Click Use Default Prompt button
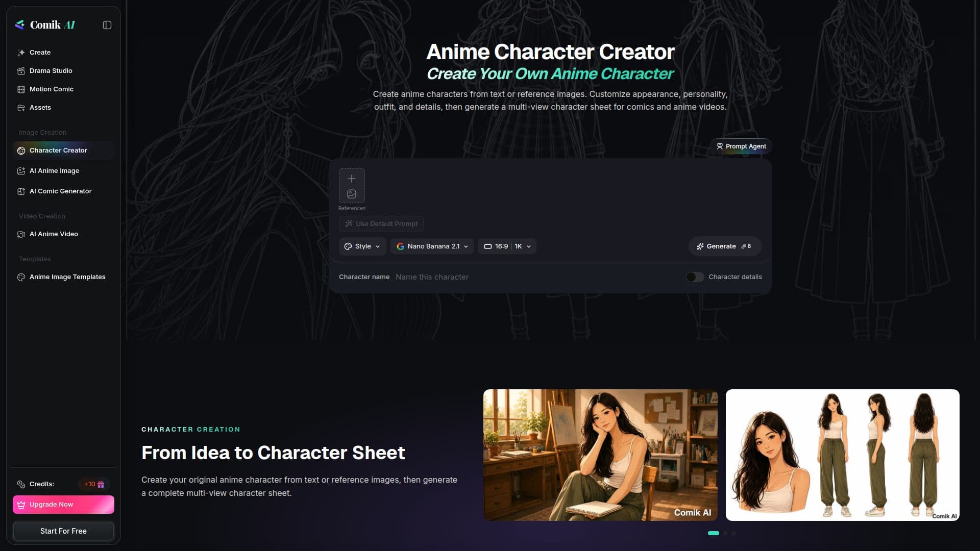 tap(381, 224)
